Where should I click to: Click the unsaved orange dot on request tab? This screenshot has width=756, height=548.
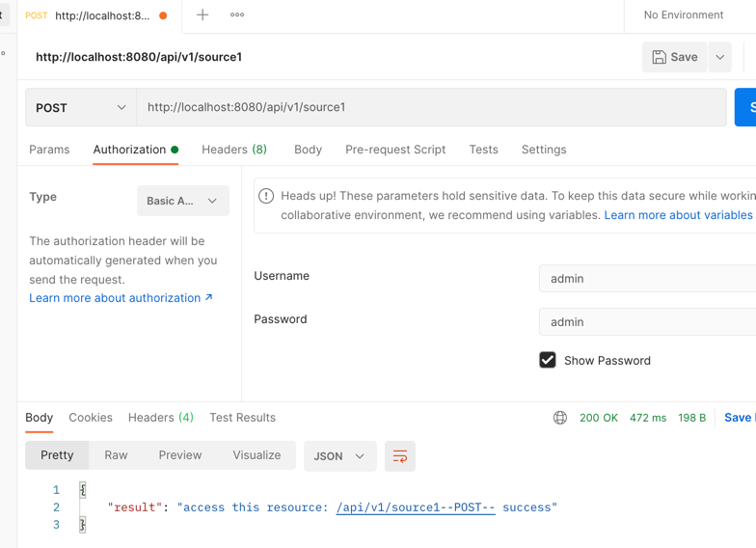click(x=163, y=15)
